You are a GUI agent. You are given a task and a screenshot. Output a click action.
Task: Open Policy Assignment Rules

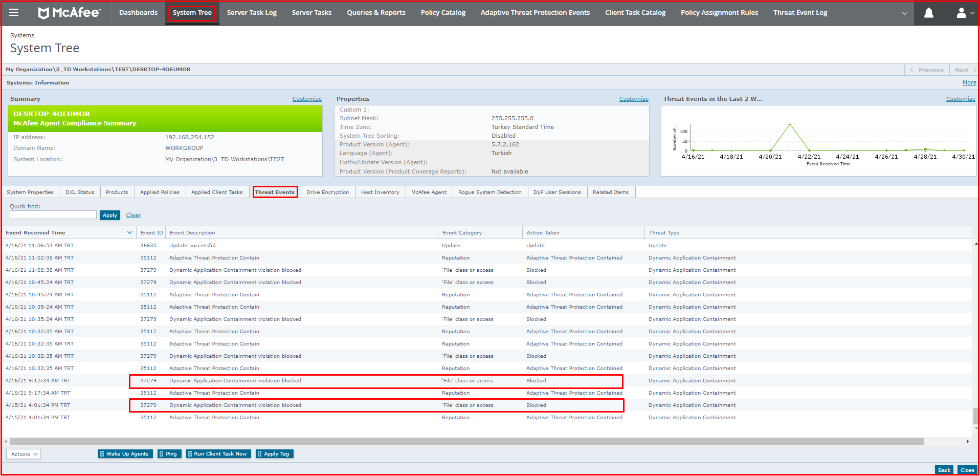(x=719, y=12)
